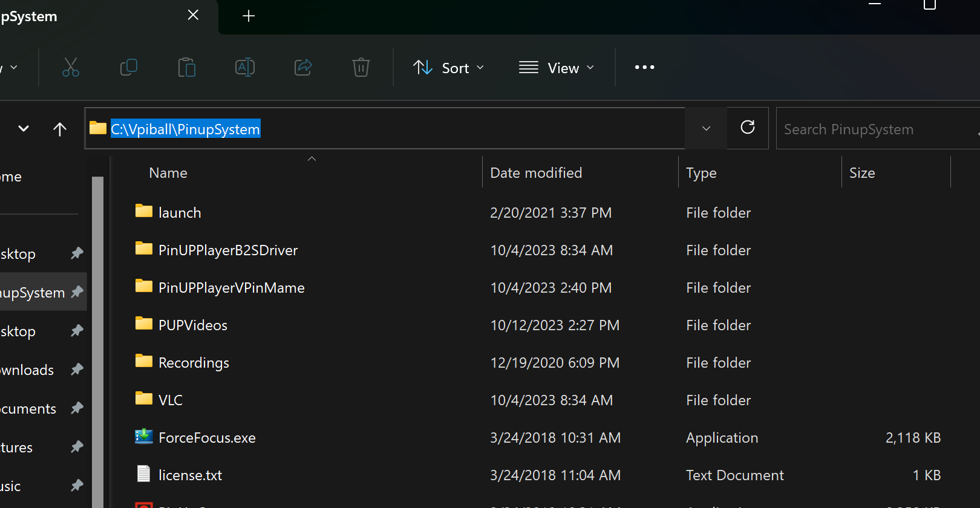Screen dimensions: 980x508
Task: Click date 3/24/2018 11:04 AM
Action: click(x=555, y=475)
